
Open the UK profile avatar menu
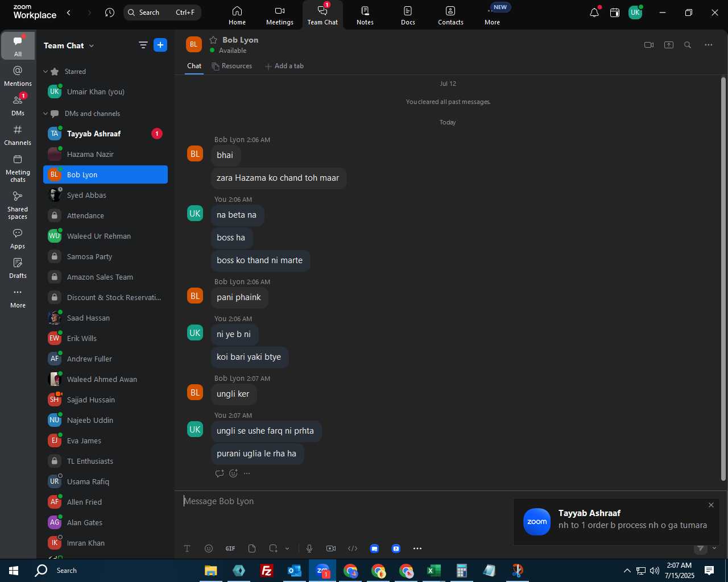(x=635, y=13)
